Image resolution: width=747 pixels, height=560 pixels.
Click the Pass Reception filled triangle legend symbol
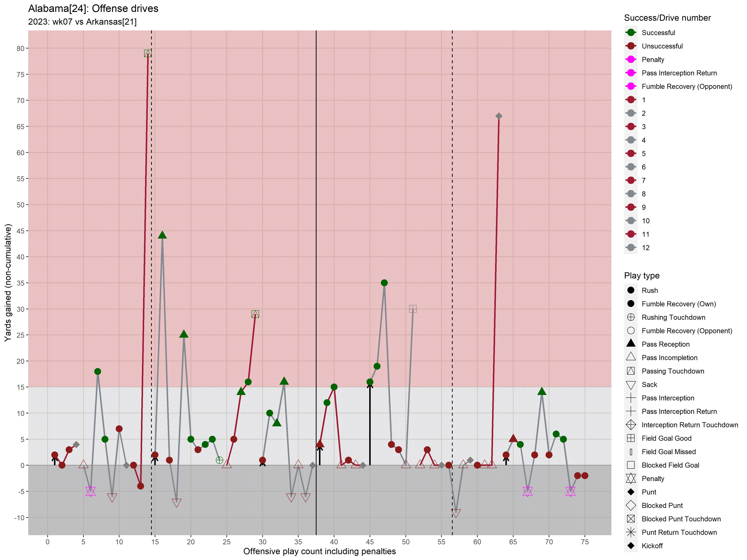630,344
